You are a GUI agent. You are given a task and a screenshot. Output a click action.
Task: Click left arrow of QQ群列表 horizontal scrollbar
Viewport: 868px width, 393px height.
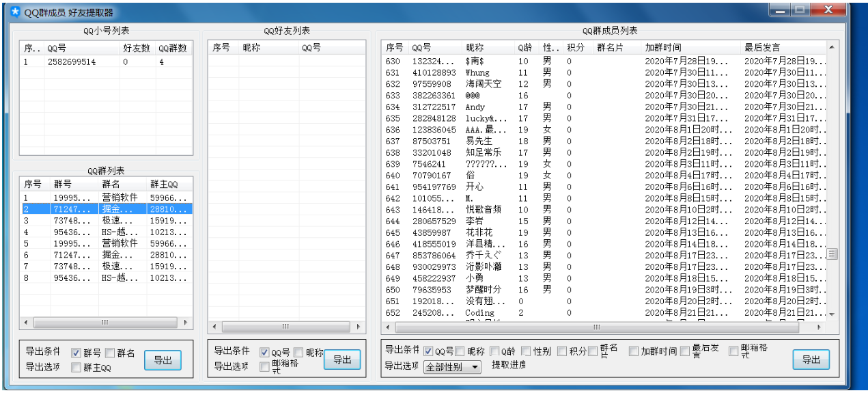click(26, 322)
